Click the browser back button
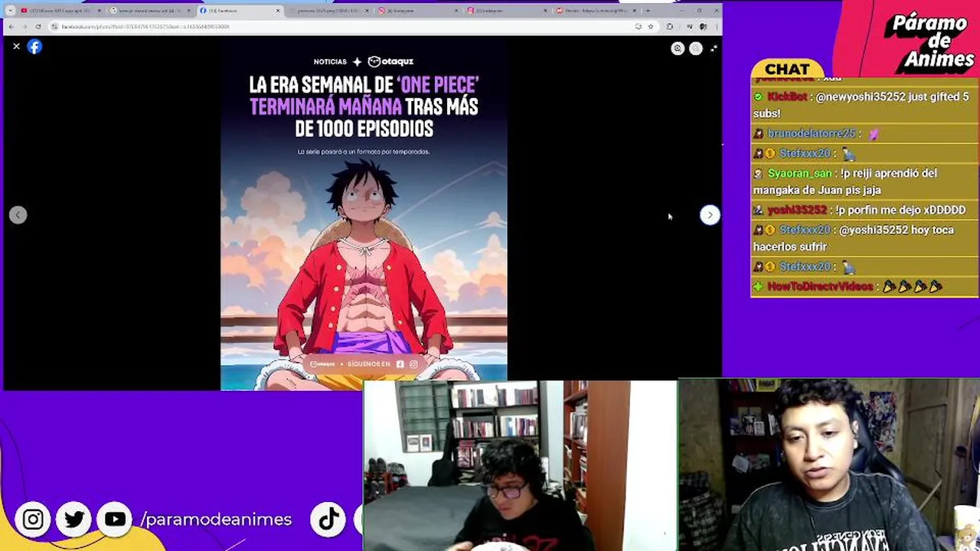The height and width of the screenshot is (551, 980). [x=10, y=26]
